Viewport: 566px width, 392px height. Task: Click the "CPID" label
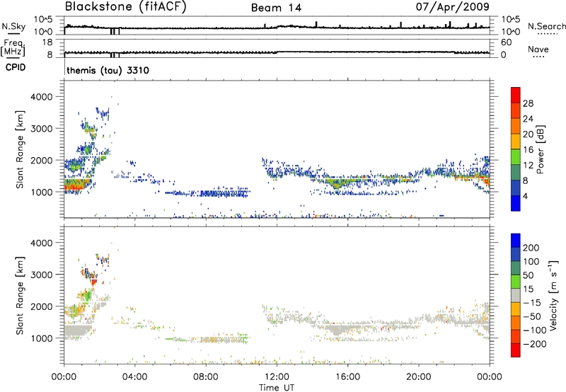tap(16, 67)
